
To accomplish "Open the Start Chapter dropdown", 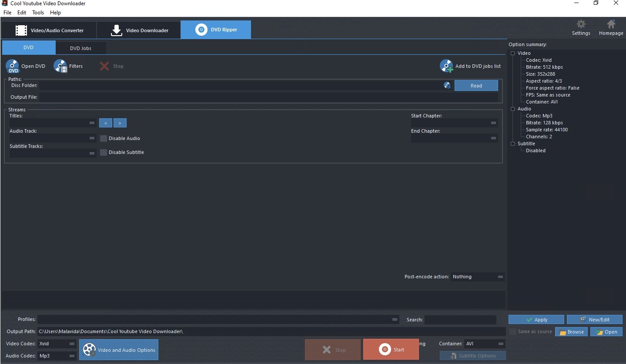I will click(x=454, y=123).
